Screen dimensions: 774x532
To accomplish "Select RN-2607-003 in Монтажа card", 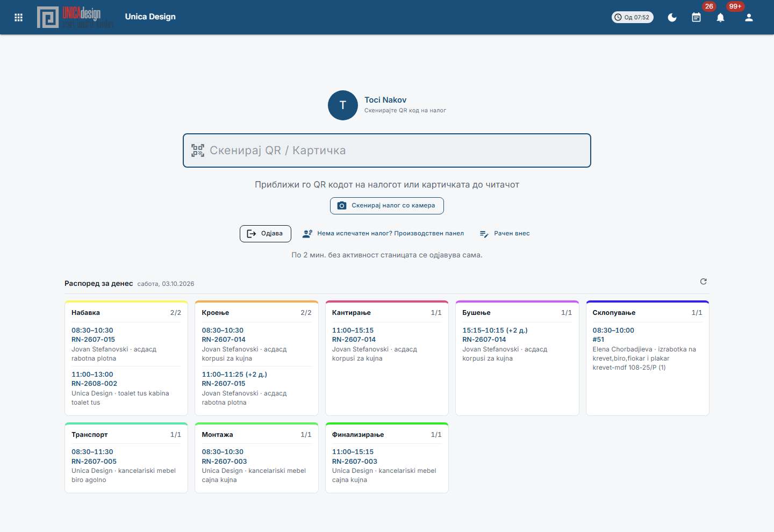I will click(x=224, y=462).
